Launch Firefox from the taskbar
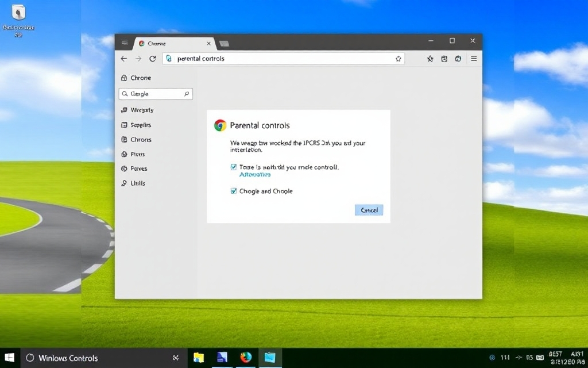 [x=246, y=358]
